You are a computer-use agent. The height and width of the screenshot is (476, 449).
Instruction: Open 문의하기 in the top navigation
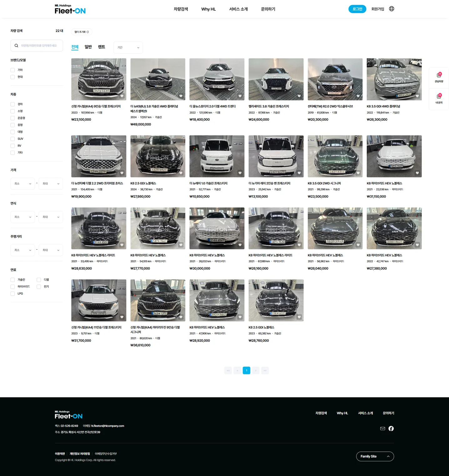(x=268, y=9)
